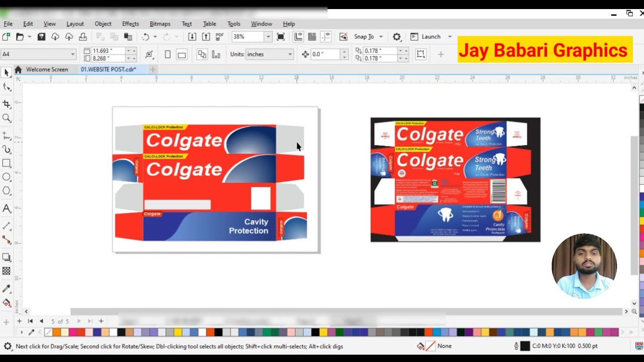644x362 pixels.
Task: Publish to PDF
Action: coord(219,37)
